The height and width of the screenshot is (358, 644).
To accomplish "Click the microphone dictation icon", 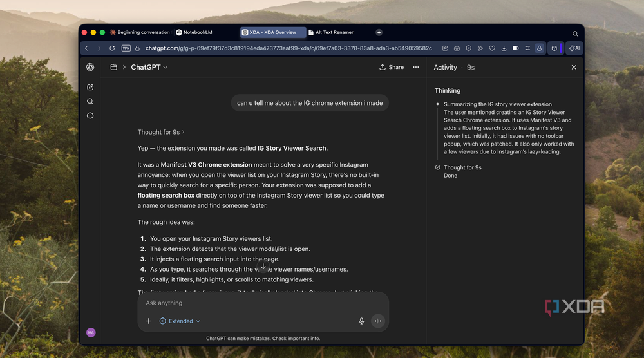I will coord(361,321).
